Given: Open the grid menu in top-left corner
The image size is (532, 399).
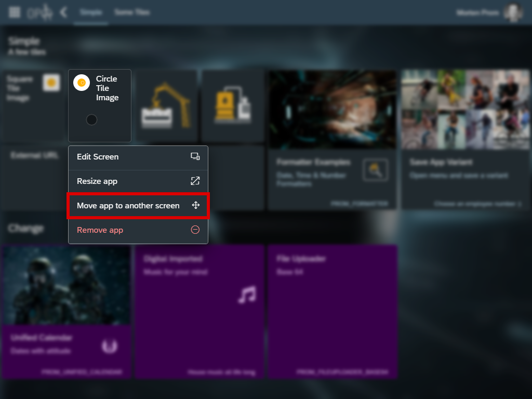Looking at the screenshot, I should tap(15, 12).
